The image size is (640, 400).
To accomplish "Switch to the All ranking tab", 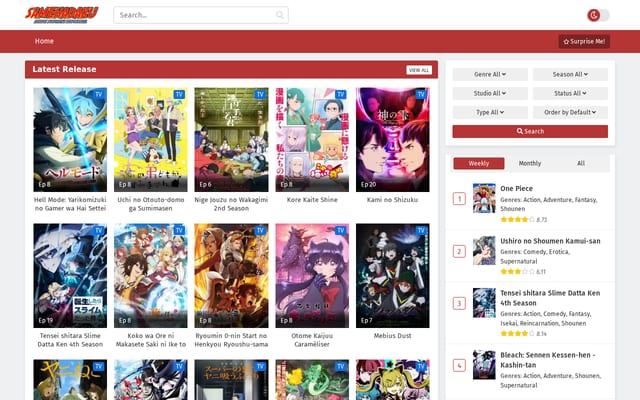I will (581, 163).
